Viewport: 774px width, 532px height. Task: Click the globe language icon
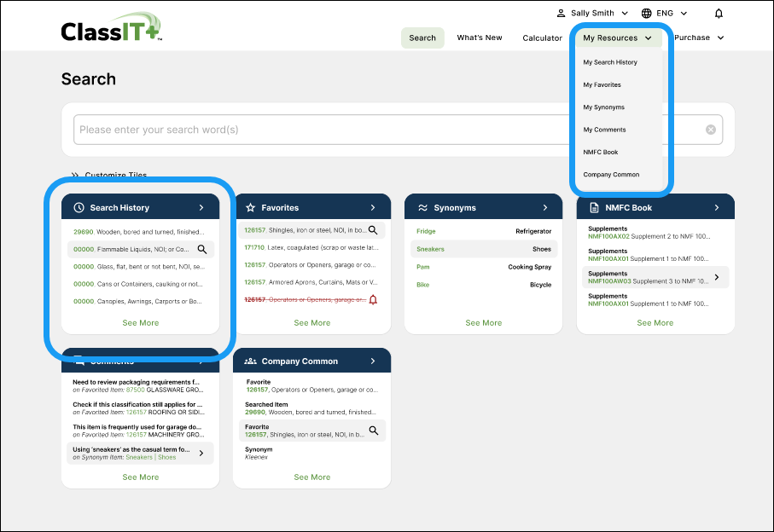646,14
